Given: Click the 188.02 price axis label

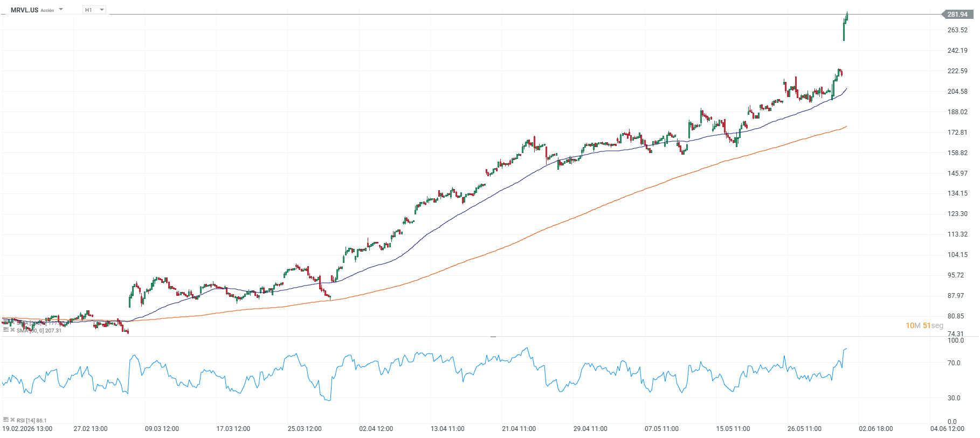Looking at the screenshot, I should [957, 112].
